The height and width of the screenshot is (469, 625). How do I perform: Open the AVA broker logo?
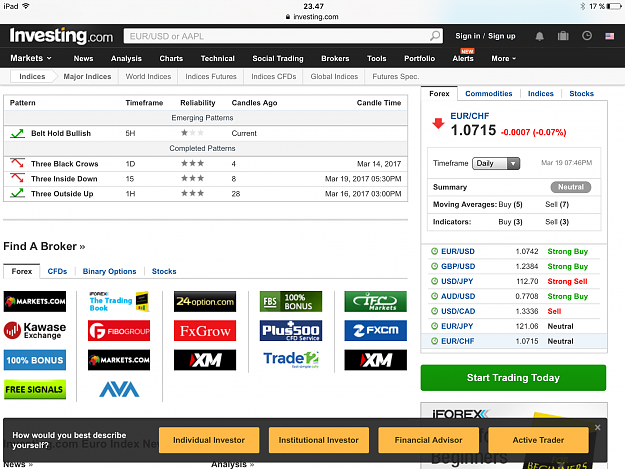pyautogui.click(x=119, y=389)
